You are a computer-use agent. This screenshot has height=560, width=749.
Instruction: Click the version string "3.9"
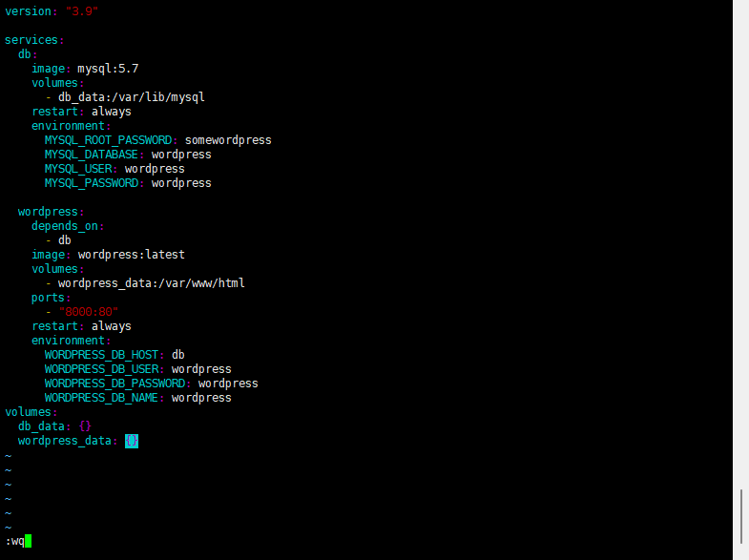pos(82,11)
